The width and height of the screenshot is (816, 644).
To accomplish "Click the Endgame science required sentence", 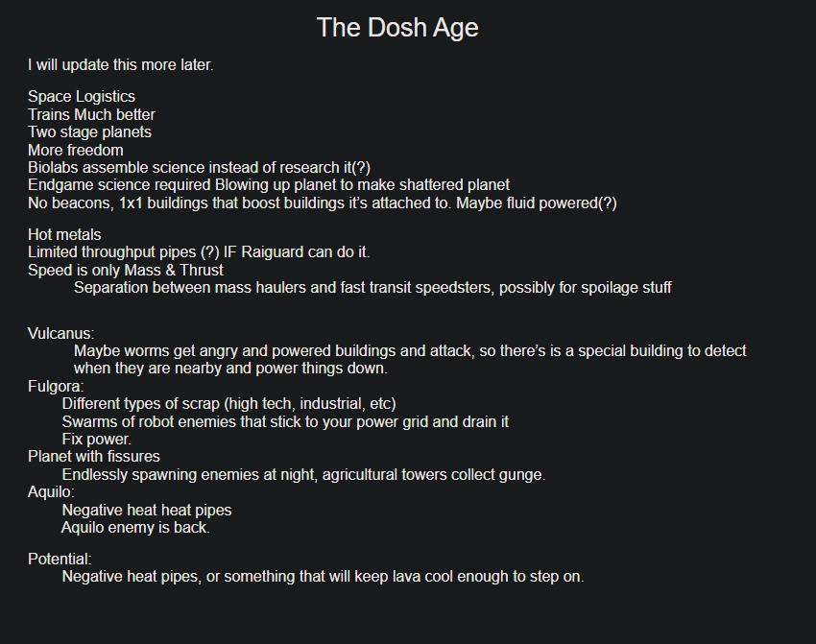I will pos(269,185).
